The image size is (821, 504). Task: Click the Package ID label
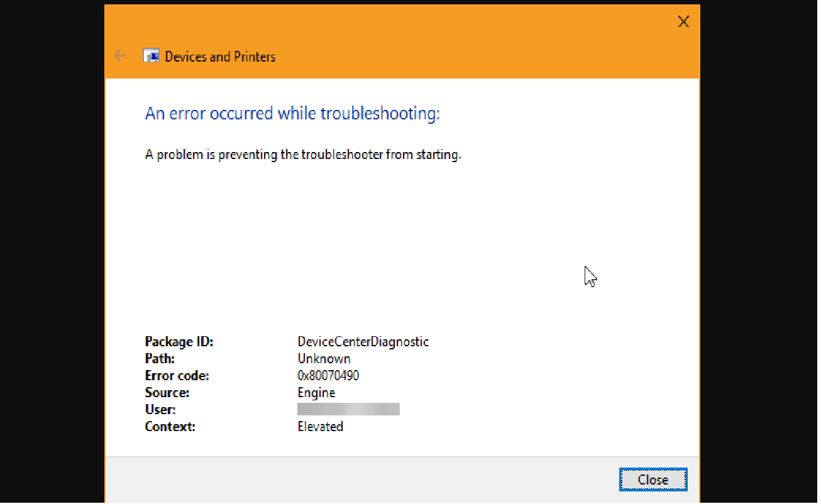click(179, 341)
